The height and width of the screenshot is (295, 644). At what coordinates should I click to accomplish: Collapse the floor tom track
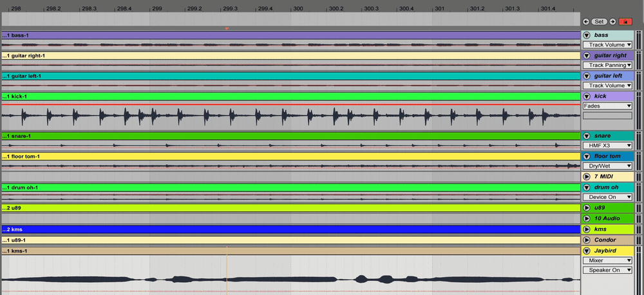(x=587, y=156)
